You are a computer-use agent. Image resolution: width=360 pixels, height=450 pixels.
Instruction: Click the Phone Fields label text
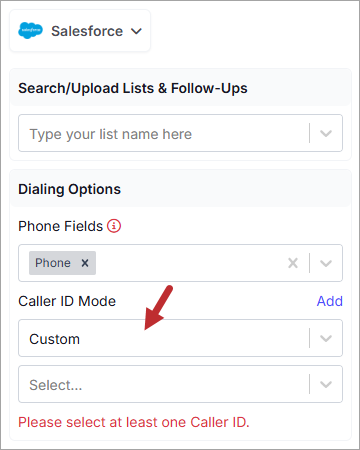click(61, 226)
